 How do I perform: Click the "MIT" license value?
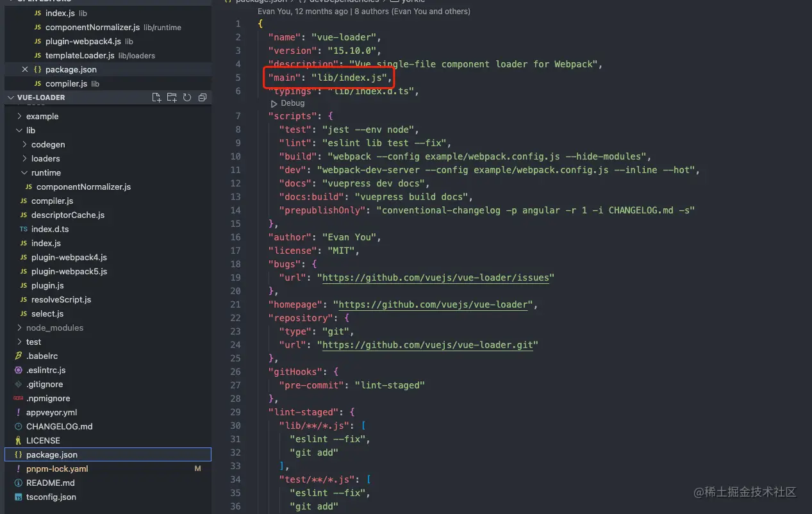coord(341,251)
